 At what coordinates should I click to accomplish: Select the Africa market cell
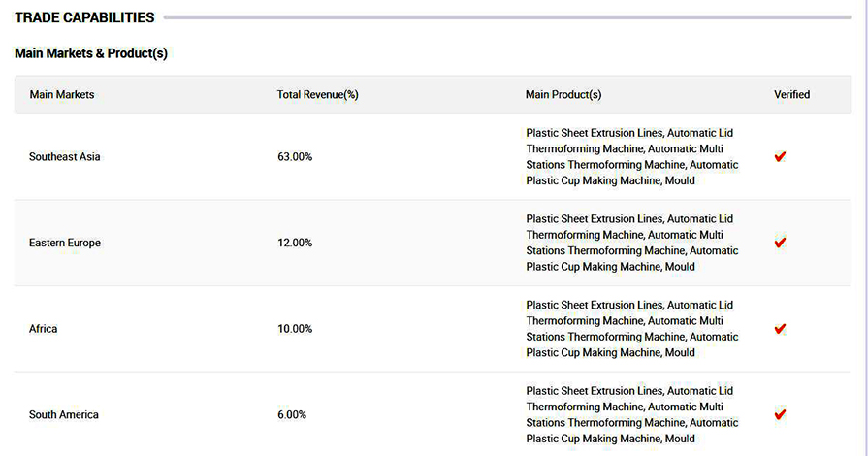pyautogui.click(x=44, y=329)
